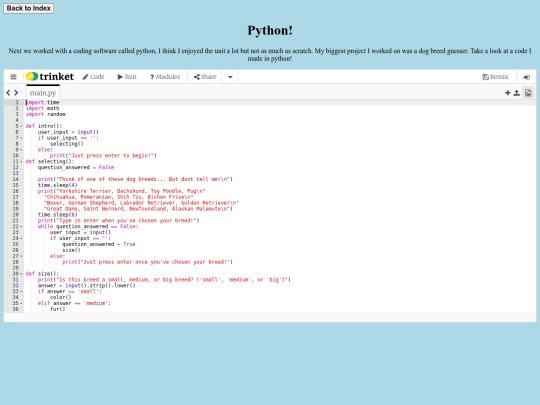Click 'selecting()' call on line 8

tap(67, 144)
